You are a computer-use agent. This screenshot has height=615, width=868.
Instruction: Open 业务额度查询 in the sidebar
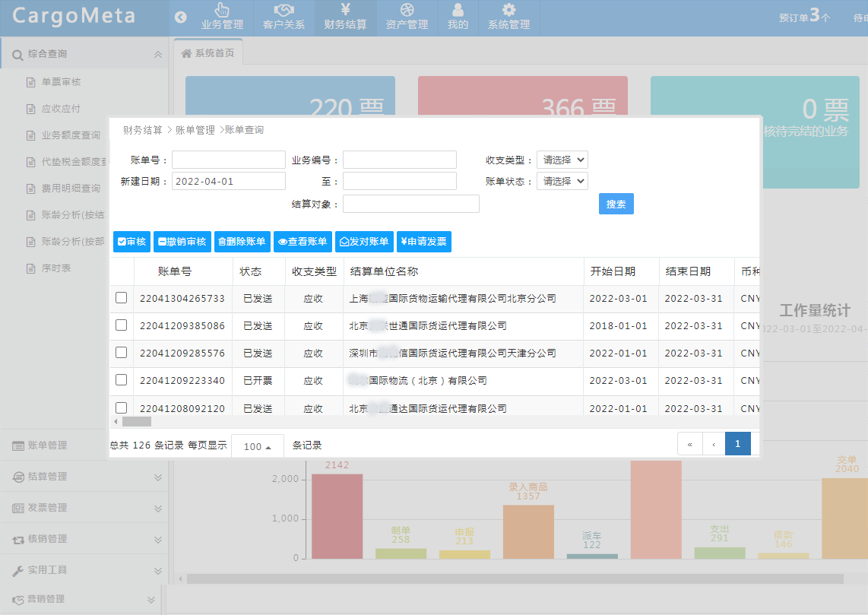click(71, 135)
